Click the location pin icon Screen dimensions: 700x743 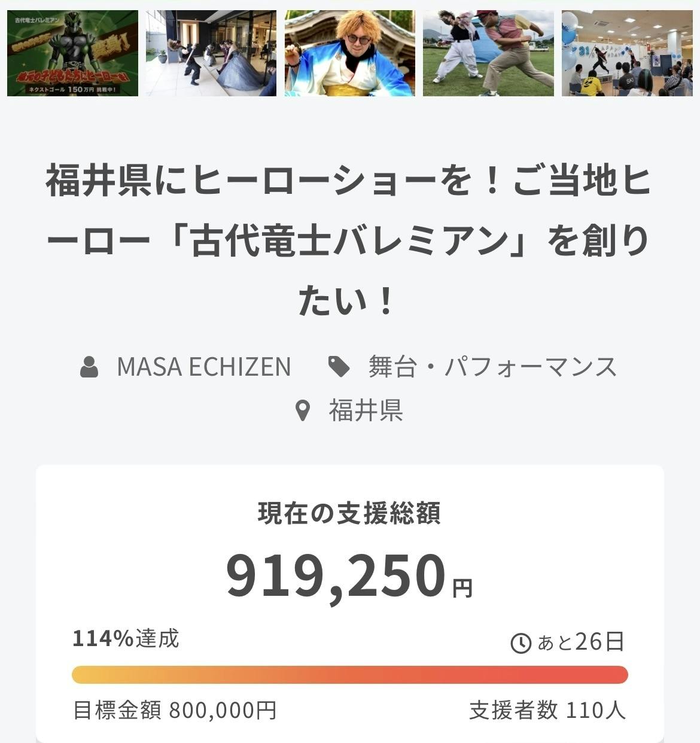[x=303, y=411]
